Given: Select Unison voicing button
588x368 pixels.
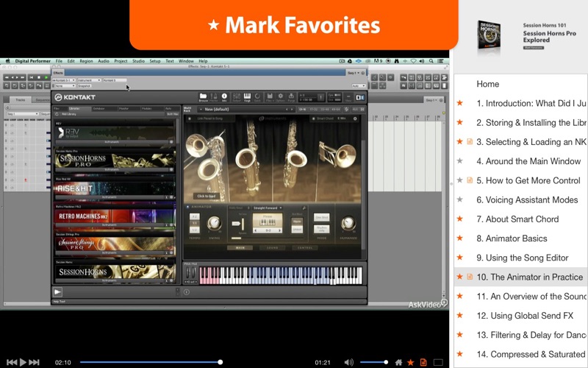Looking at the screenshot, I should pos(297,229).
